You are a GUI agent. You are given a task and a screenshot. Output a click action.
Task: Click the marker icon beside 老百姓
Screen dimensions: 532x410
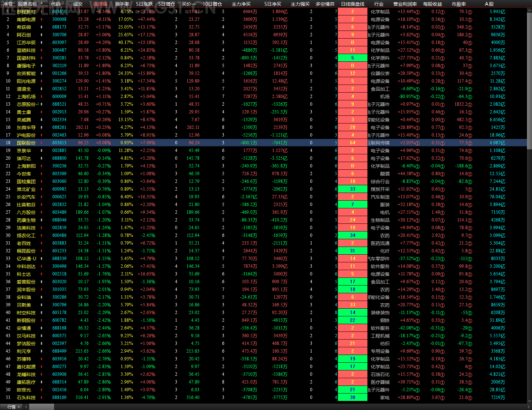point(42,243)
